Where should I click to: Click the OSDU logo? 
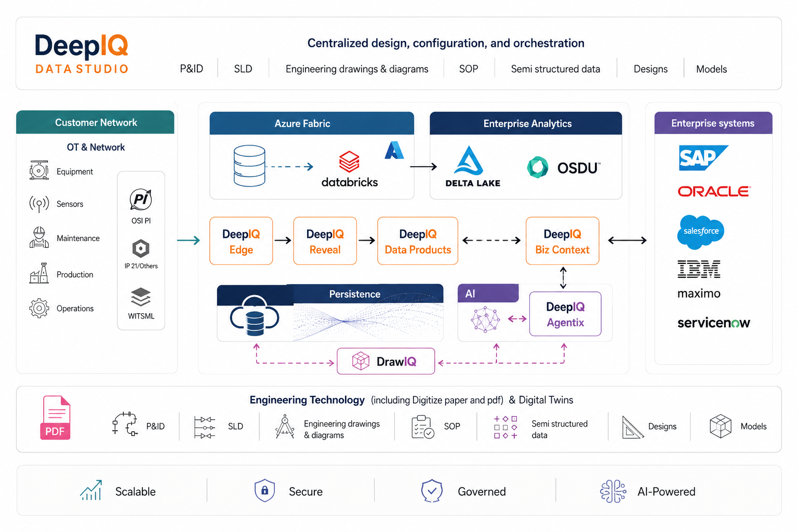[x=564, y=167]
